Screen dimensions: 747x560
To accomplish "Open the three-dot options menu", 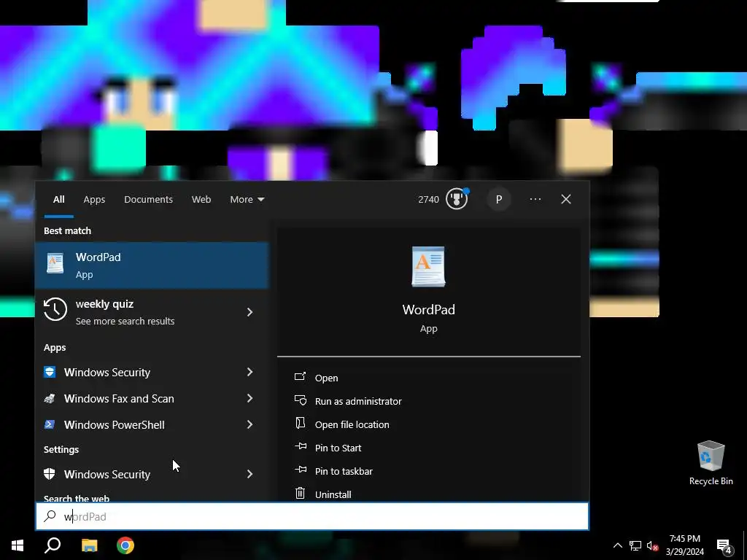I will click(x=535, y=199).
